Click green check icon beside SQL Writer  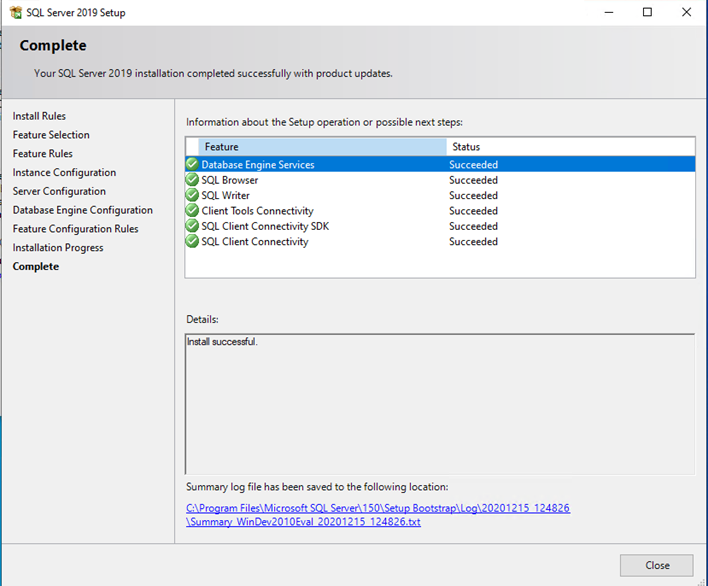coord(192,195)
